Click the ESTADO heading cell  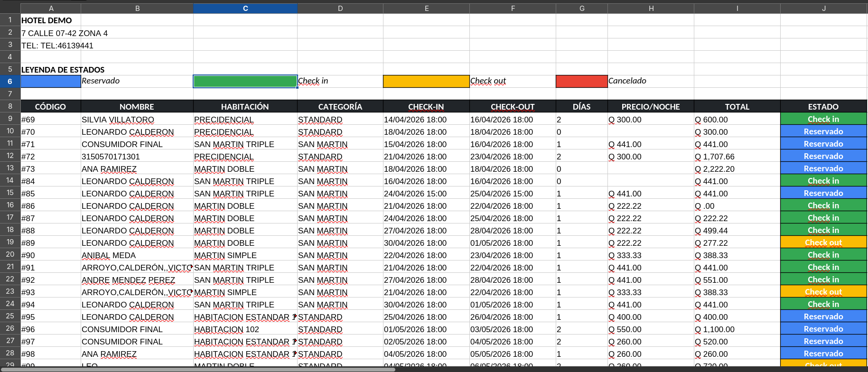[823, 107]
